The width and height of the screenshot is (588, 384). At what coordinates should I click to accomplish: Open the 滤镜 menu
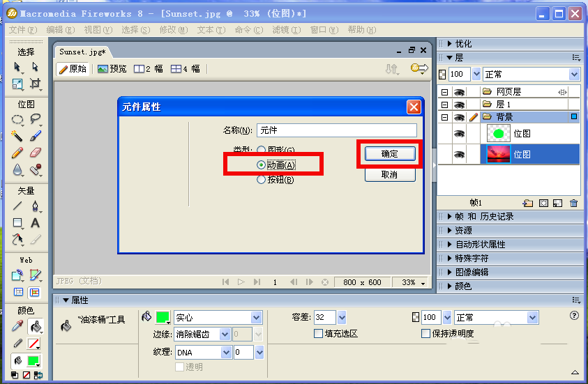pyautogui.click(x=287, y=29)
